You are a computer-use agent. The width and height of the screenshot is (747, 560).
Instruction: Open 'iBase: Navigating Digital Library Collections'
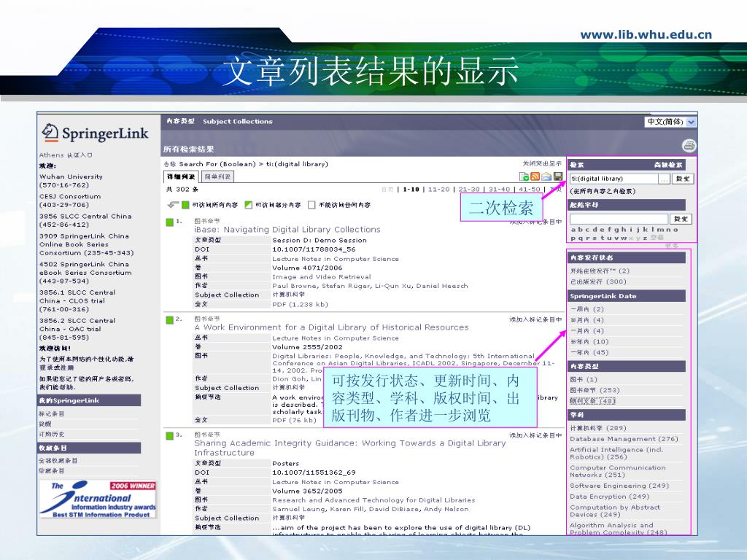pyautogui.click(x=287, y=230)
